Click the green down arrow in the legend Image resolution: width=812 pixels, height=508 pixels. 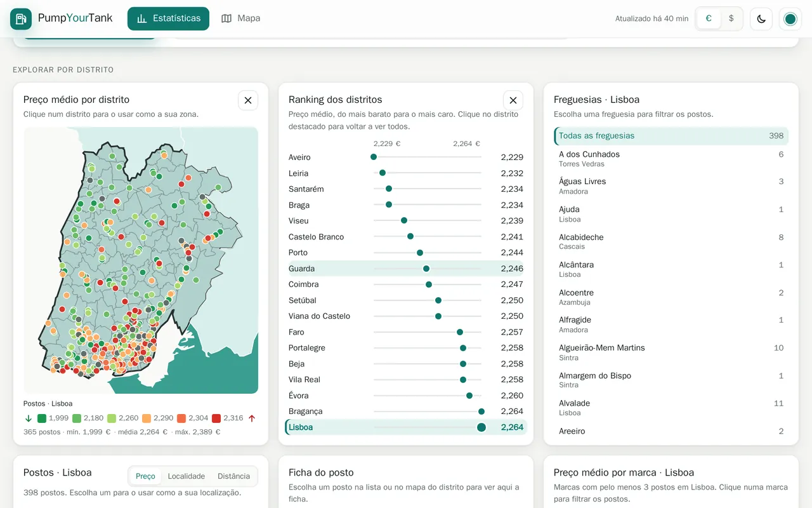click(x=29, y=418)
